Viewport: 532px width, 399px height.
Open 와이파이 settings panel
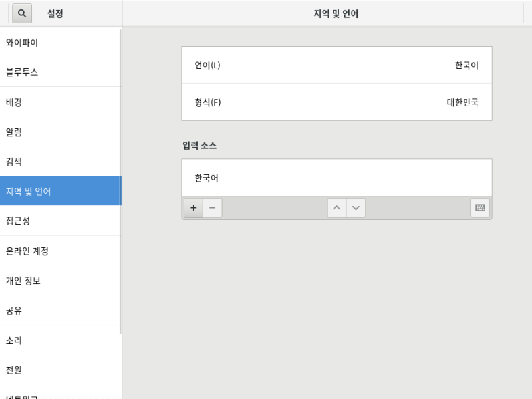pos(61,43)
